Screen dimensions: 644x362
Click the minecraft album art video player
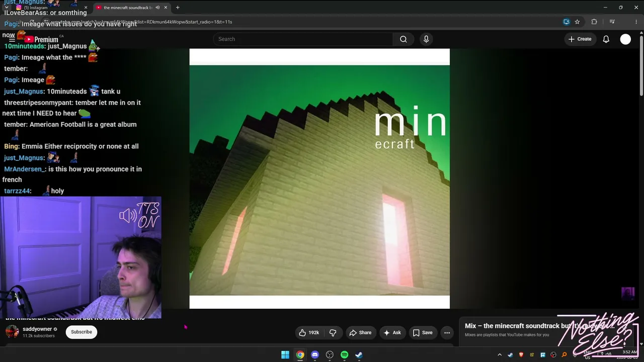[319, 178]
